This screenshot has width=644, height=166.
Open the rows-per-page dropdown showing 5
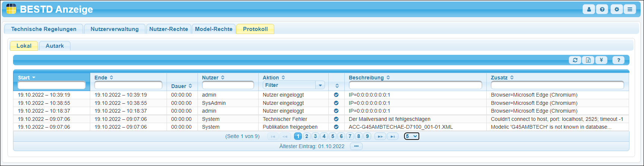click(x=411, y=136)
